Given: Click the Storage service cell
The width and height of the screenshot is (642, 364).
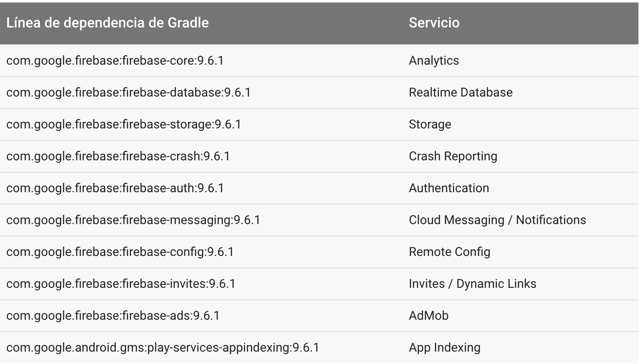Looking at the screenshot, I should click(x=430, y=124).
